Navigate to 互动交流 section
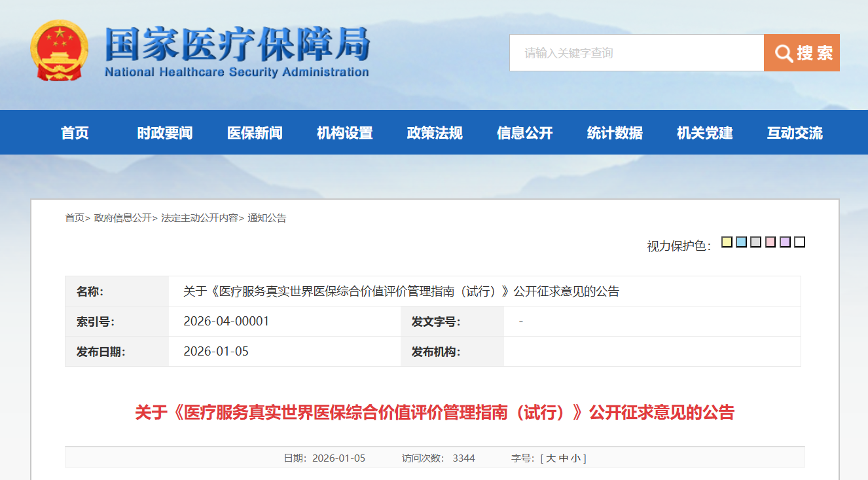The image size is (868, 480). pos(795,133)
